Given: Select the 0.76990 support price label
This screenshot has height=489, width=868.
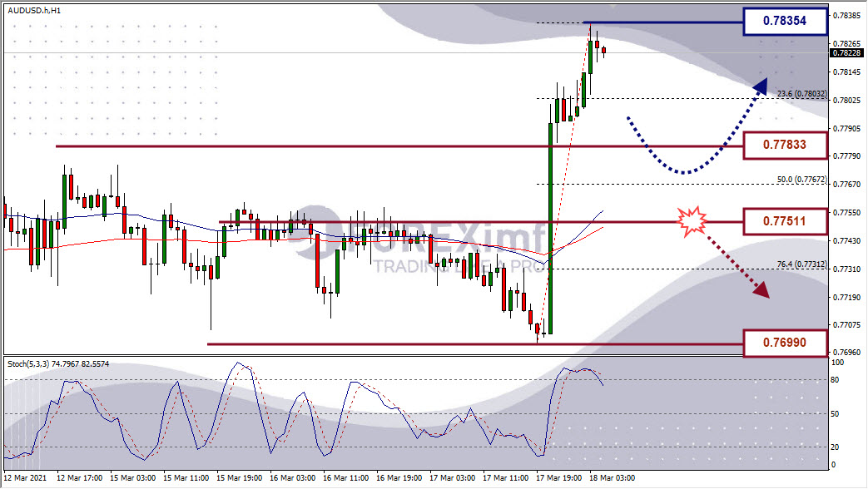Looking at the screenshot, I should pos(785,343).
